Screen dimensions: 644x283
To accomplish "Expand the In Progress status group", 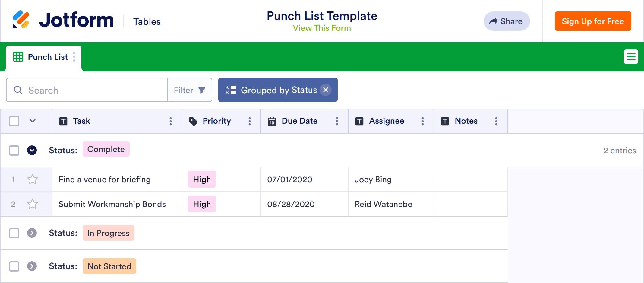I will point(32,233).
